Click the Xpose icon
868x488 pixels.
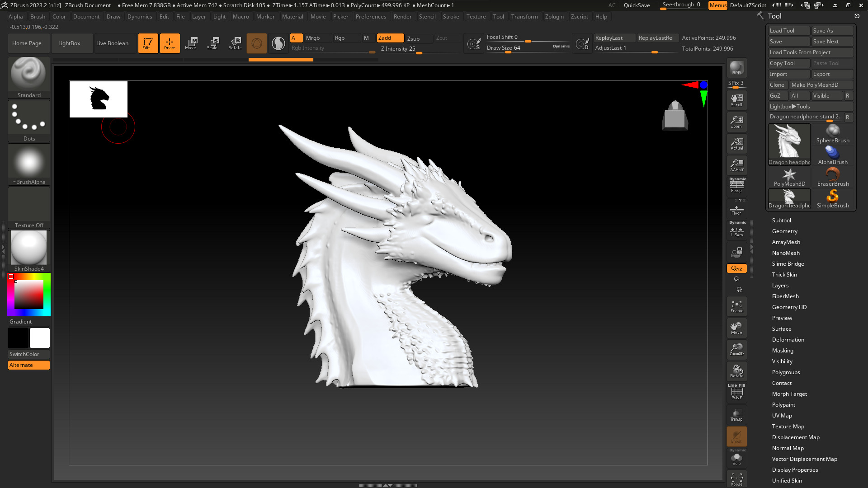pyautogui.click(x=736, y=479)
